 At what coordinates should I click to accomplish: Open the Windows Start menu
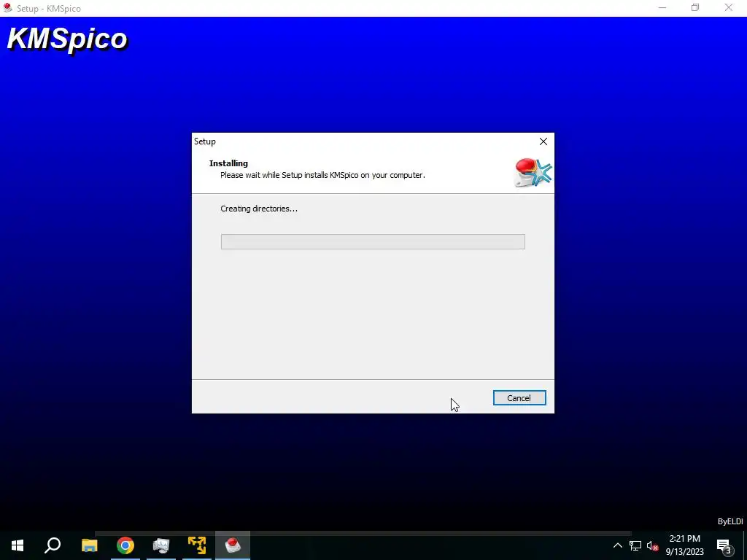pyautogui.click(x=18, y=545)
